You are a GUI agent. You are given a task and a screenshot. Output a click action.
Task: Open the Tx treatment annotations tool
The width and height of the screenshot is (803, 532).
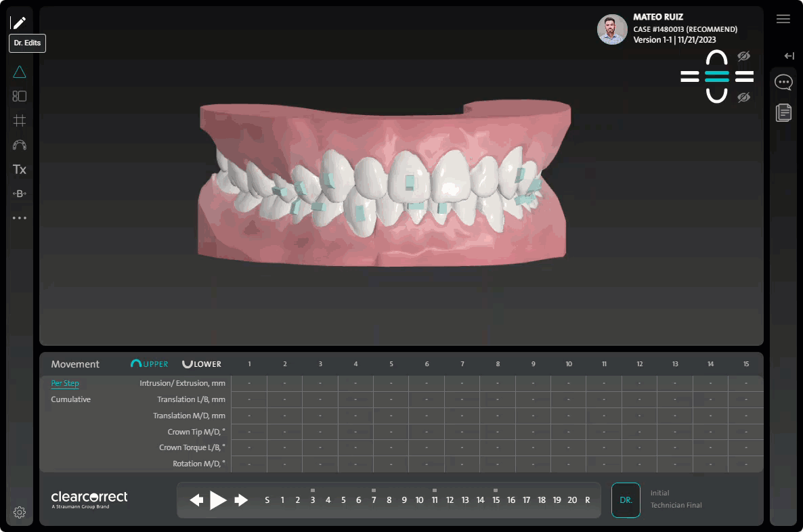coord(19,169)
